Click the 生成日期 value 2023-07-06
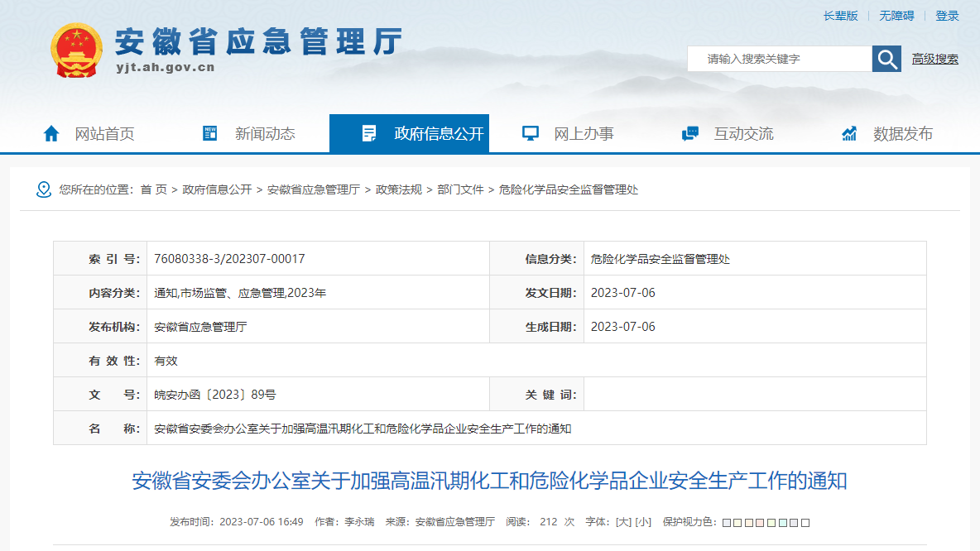This screenshot has height=551, width=980. [622, 326]
